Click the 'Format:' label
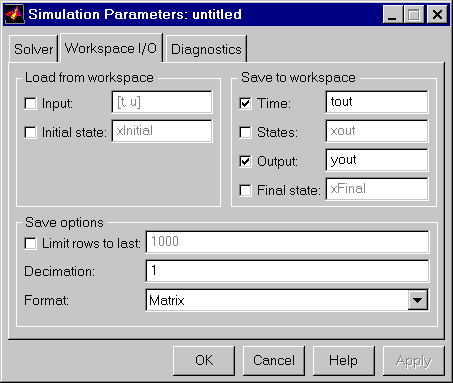 pyautogui.click(x=46, y=300)
